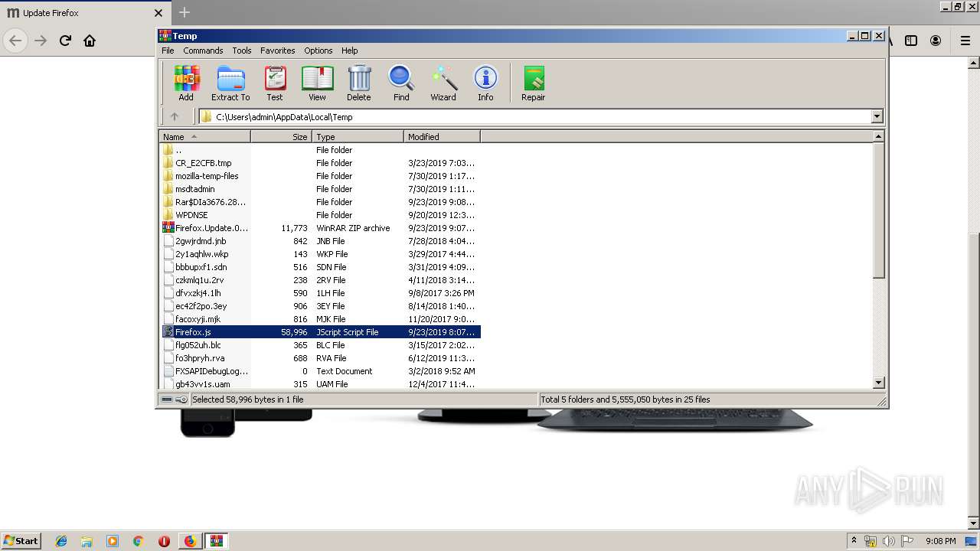Image resolution: width=980 pixels, height=551 pixels.
Task: Click the file list scrollbar up arrow
Action: 879,136
